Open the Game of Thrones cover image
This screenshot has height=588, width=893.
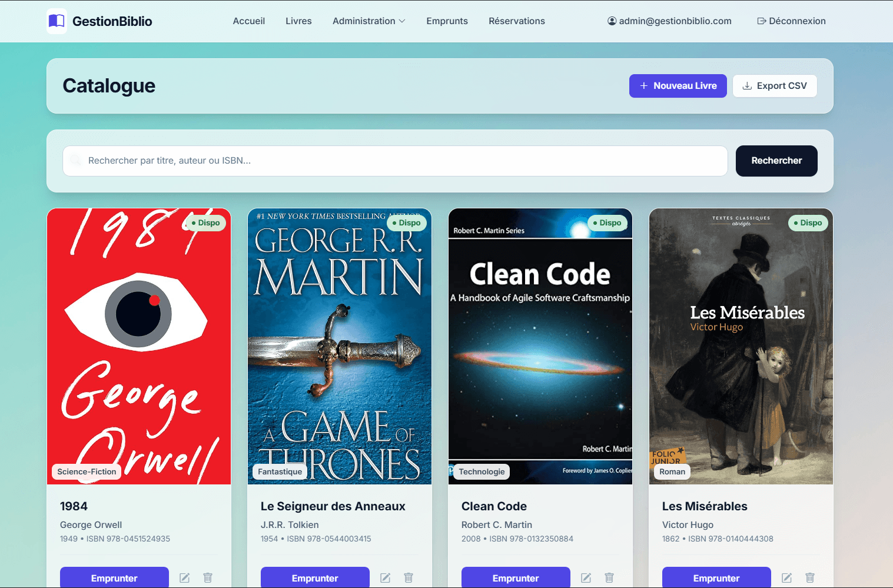pos(340,346)
